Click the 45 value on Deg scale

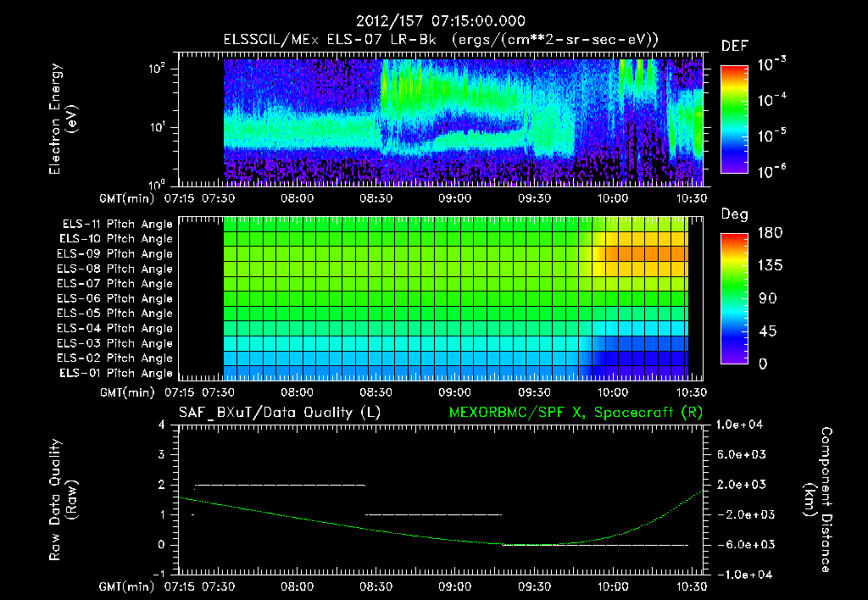[x=766, y=331]
